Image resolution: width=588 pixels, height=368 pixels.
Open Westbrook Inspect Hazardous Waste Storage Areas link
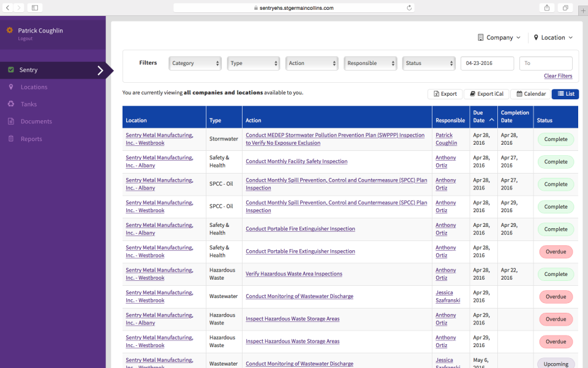pyautogui.click(x=293, y=342)
